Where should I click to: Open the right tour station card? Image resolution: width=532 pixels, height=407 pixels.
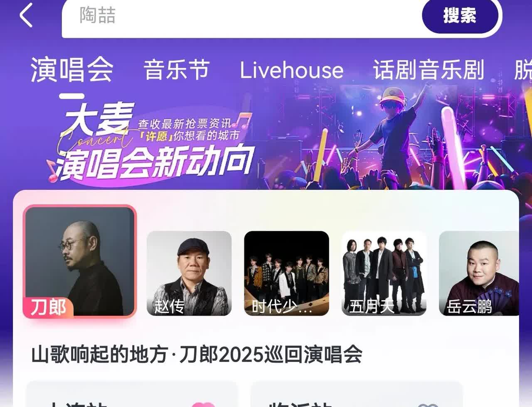357,394
